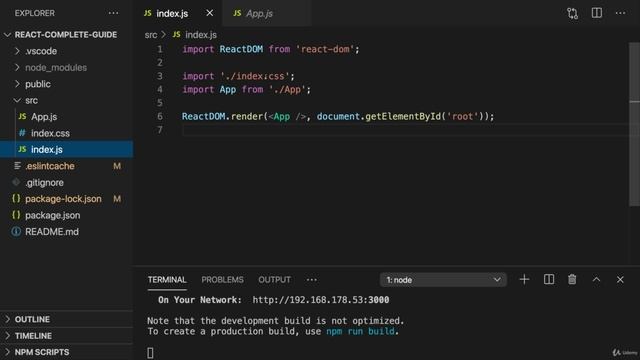Open the PROBLEMS panel tab

click(222, 280)
